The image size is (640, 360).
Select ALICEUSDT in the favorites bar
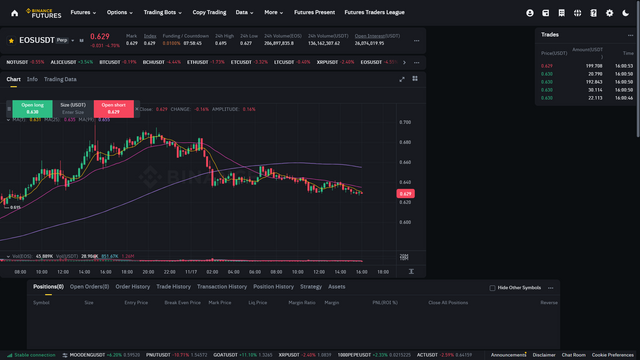(71, 62)
